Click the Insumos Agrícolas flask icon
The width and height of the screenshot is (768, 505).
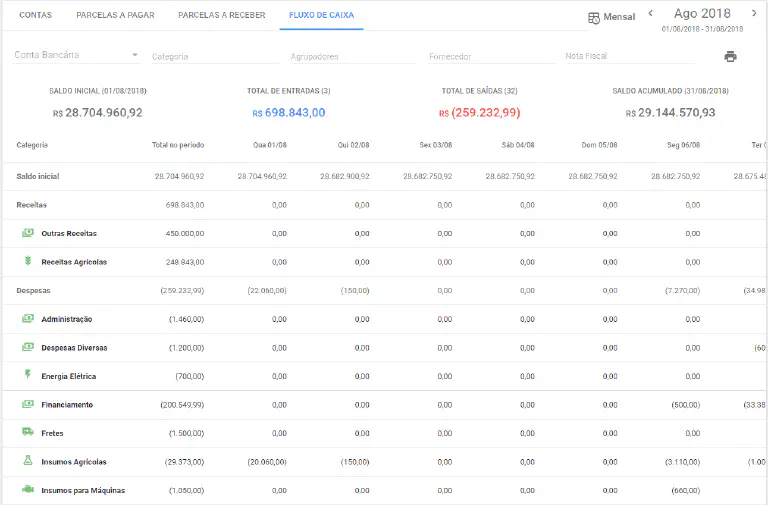click(28, 461)
